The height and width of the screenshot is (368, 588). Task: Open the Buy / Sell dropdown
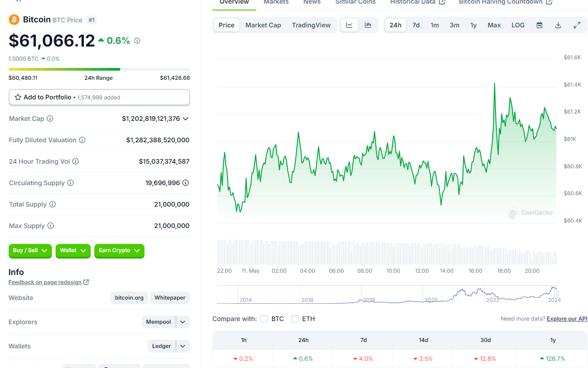point(30,250)
